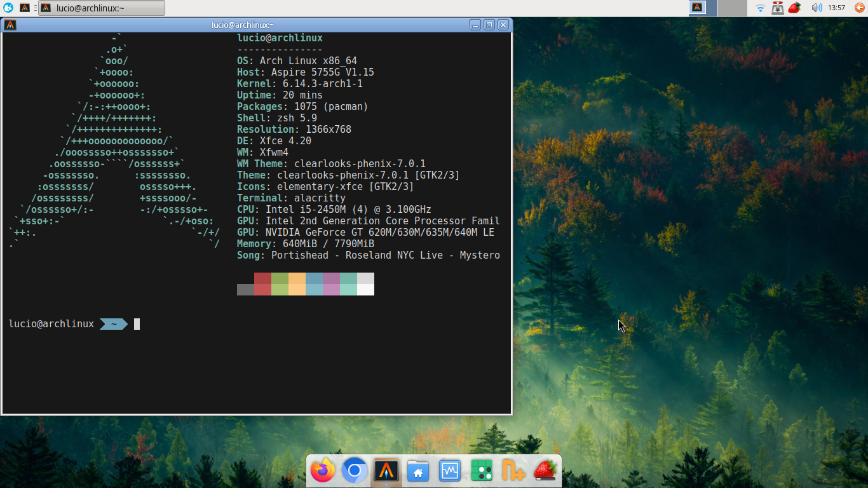868x488 pixels.
Task: Minimize the Alacritty terminal window
Action: pyautogui.click(x=475, y=25)
